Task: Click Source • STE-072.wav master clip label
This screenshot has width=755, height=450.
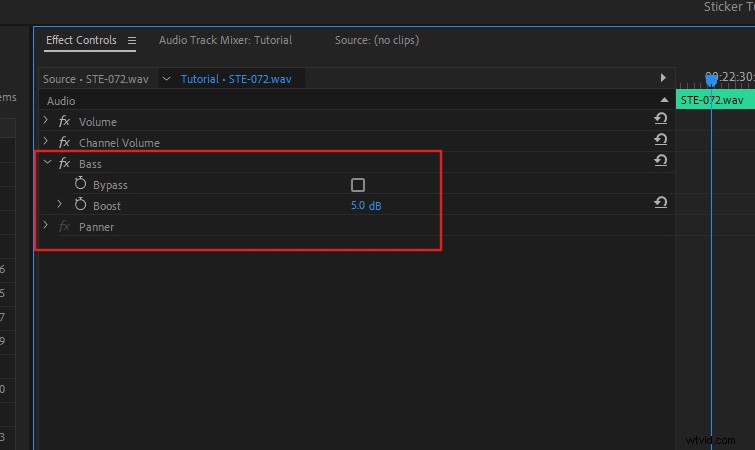Action: click(95, 79)
